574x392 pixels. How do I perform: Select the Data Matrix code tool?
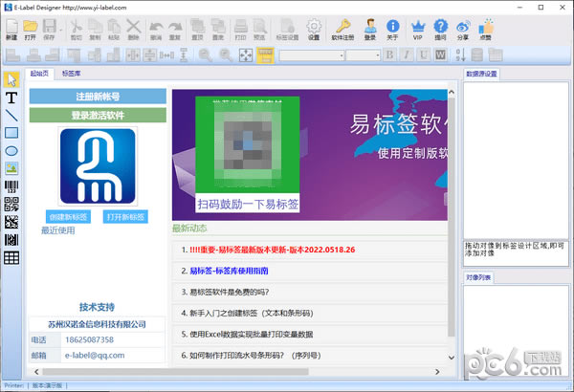pyautogui.click(x=11, y=222)
